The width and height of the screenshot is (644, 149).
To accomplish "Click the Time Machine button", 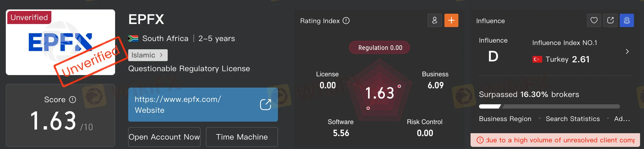I will pyautogui.click(x=242, y=137).
